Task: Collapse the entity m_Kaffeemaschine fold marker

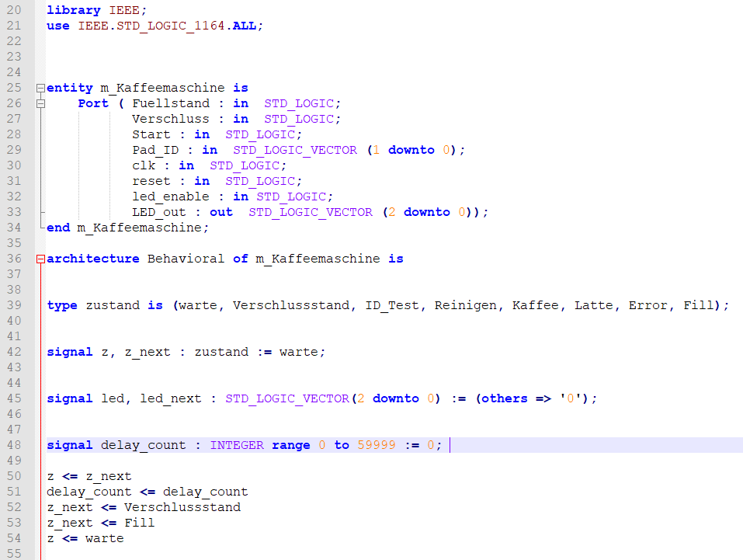Action: [40, 89]
